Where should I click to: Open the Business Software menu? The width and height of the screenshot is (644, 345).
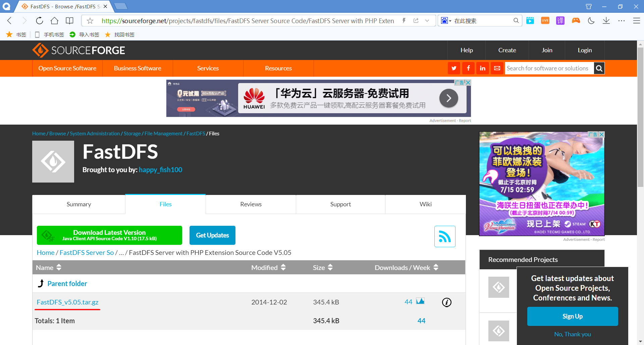point(137,68)
